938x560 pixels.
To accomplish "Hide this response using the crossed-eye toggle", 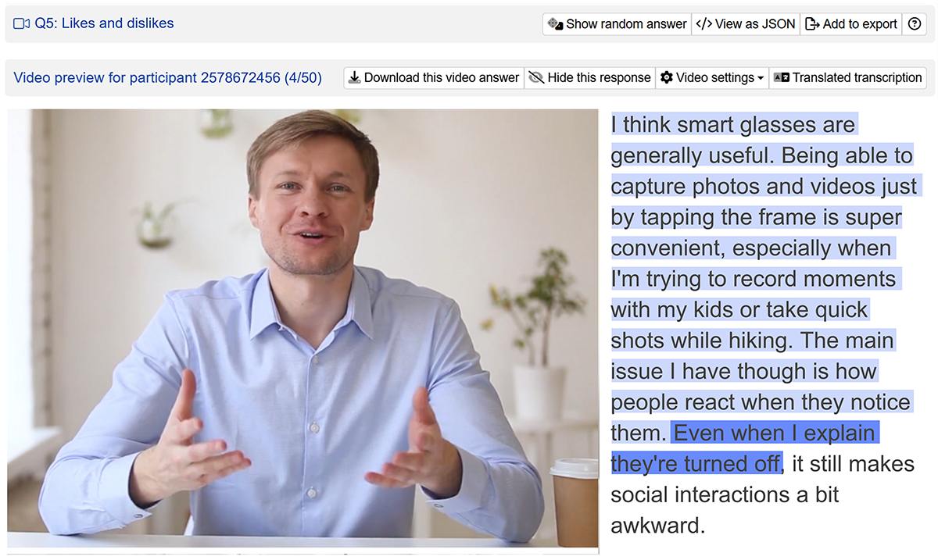I will 536,77.
